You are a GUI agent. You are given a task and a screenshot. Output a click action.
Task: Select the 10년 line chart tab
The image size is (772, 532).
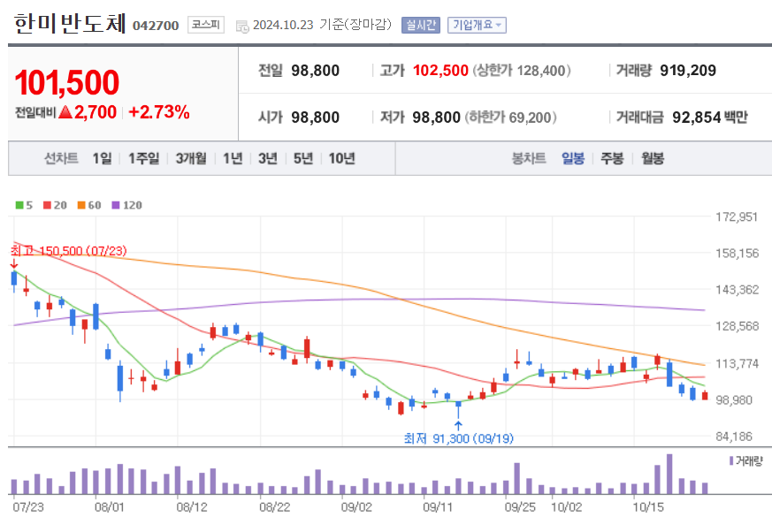pos(341,158)
